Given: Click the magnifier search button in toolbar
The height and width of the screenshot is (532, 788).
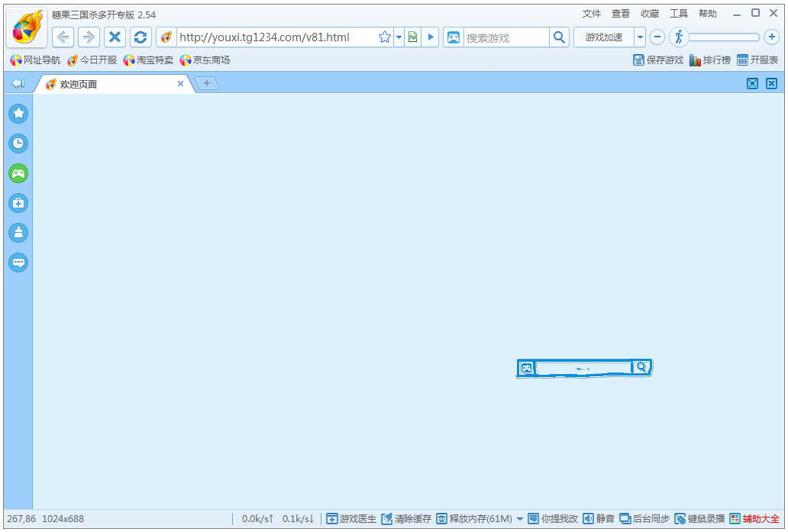Looking at the screenshot, I should pyautogui.click(x=559, y=37).
